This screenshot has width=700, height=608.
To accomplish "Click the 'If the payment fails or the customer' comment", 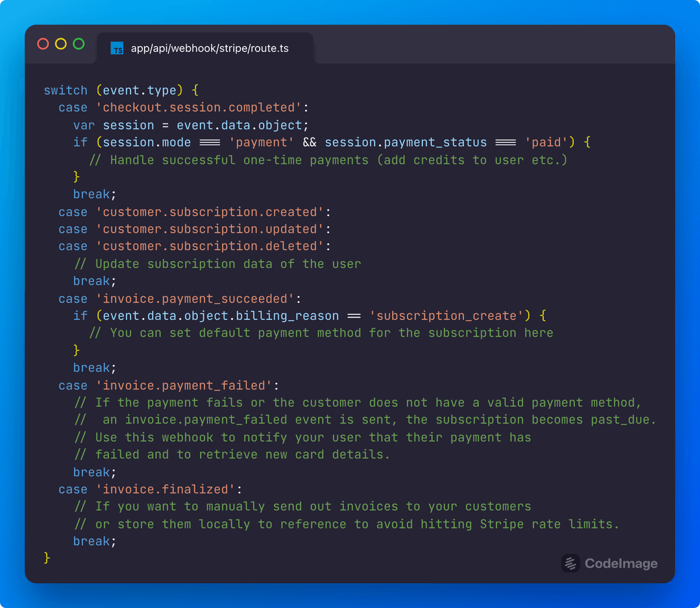I will [x=358, y=403].
